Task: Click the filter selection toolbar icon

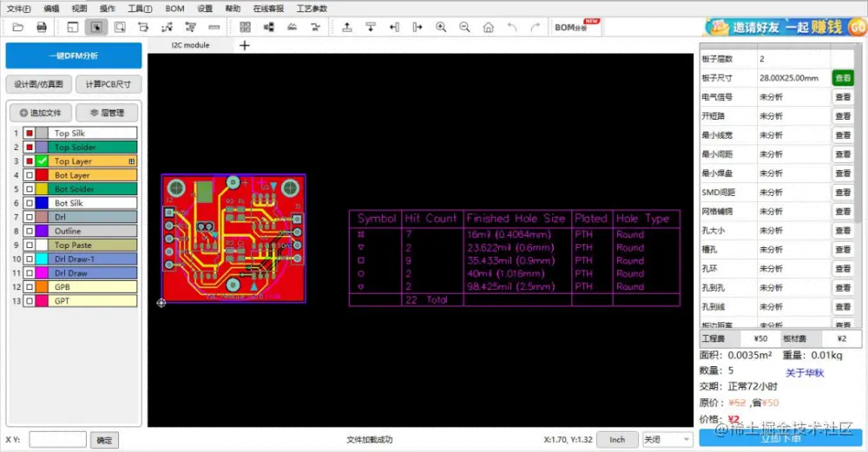Action: pos(191,27)
